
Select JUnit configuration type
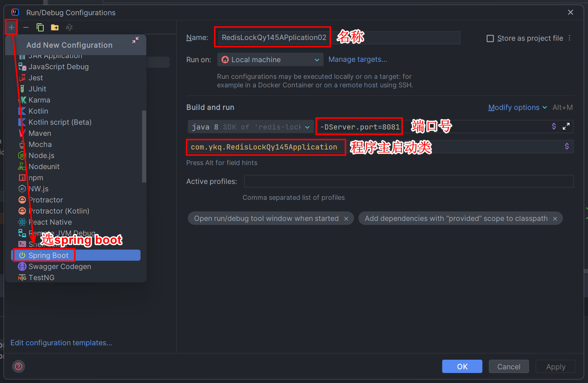pos(76,89)
